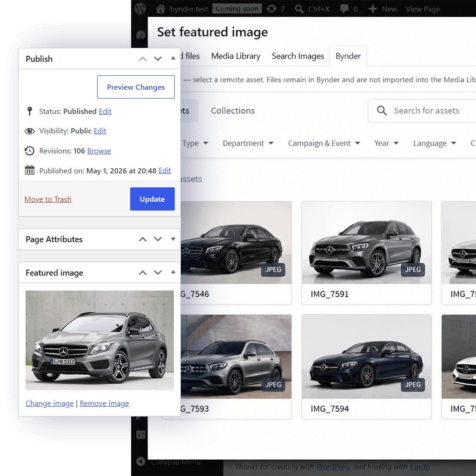Move the Page Attributes panel down
The height and width of the screenshot is (476, 476).
pos(158,239)
